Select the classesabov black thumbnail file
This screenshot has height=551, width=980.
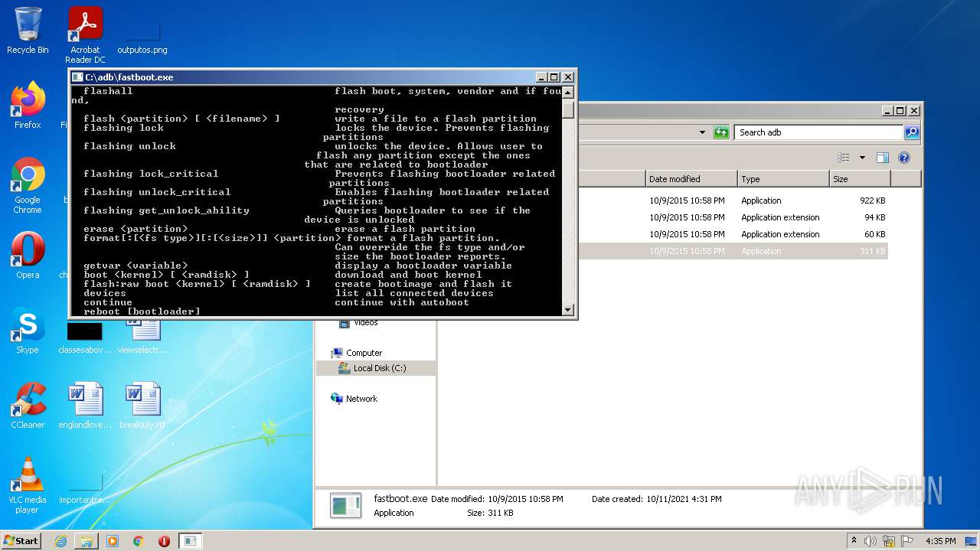[x=85, y=337]
